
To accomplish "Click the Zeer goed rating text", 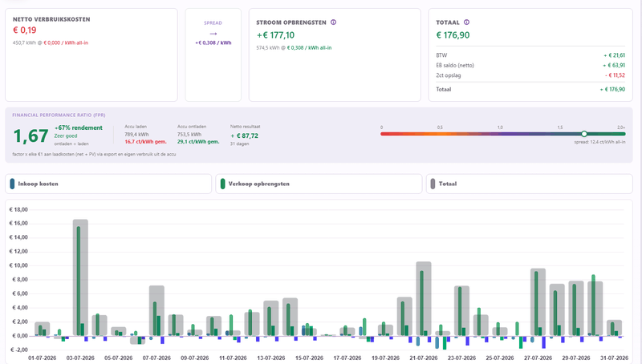I will point(66,135).
